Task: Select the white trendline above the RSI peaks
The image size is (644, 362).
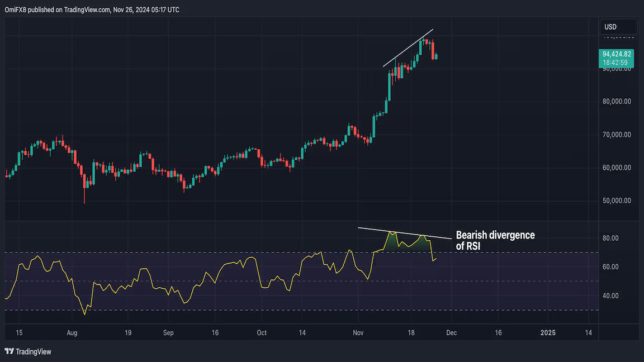Action: tap(402, 233)
